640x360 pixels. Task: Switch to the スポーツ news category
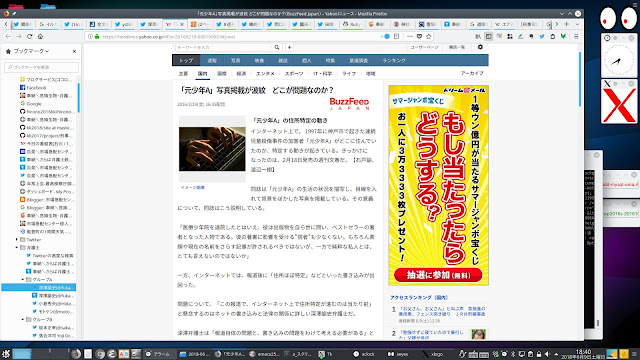click(294, 73)
